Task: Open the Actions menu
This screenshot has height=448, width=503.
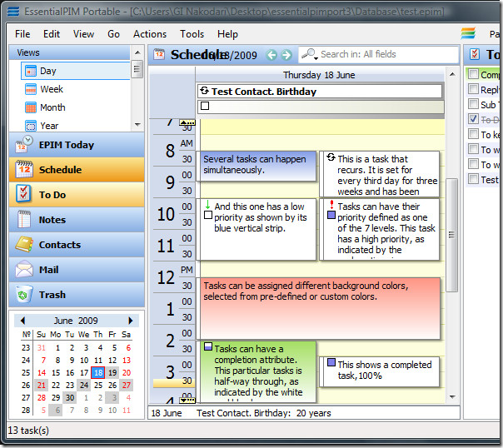Action: point(150,34)
